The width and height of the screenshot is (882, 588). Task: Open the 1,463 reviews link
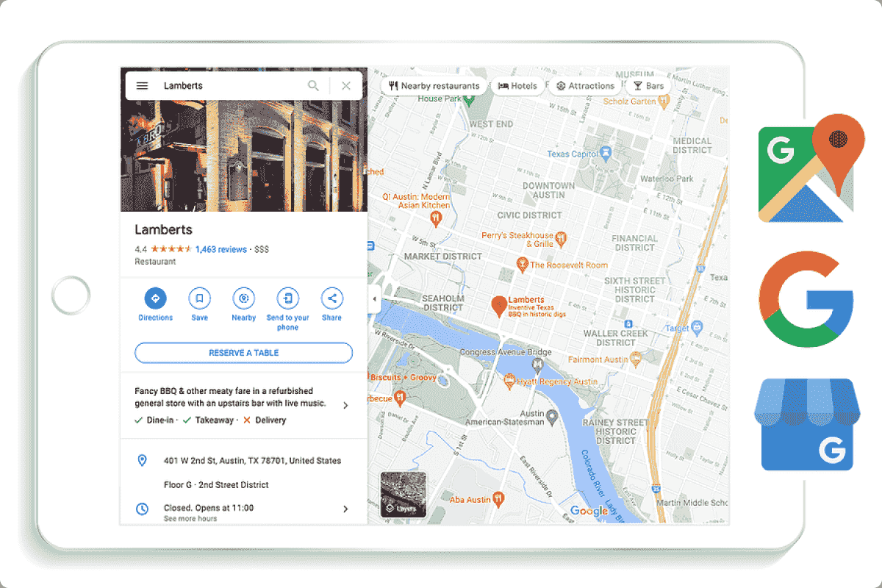(221, 249)
